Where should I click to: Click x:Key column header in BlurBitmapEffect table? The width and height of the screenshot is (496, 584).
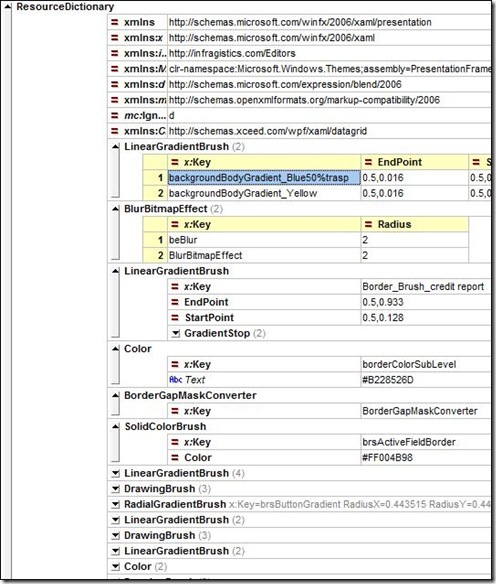click(264, 225)
